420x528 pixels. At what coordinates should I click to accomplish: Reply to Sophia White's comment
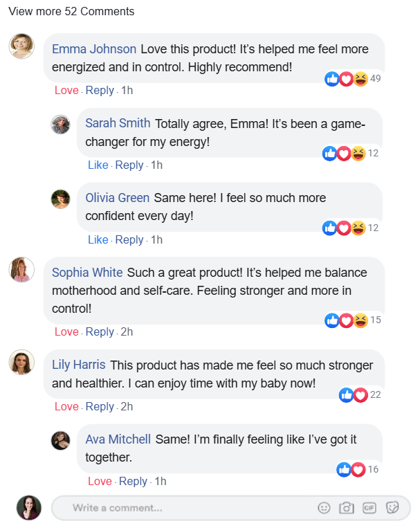100,332
